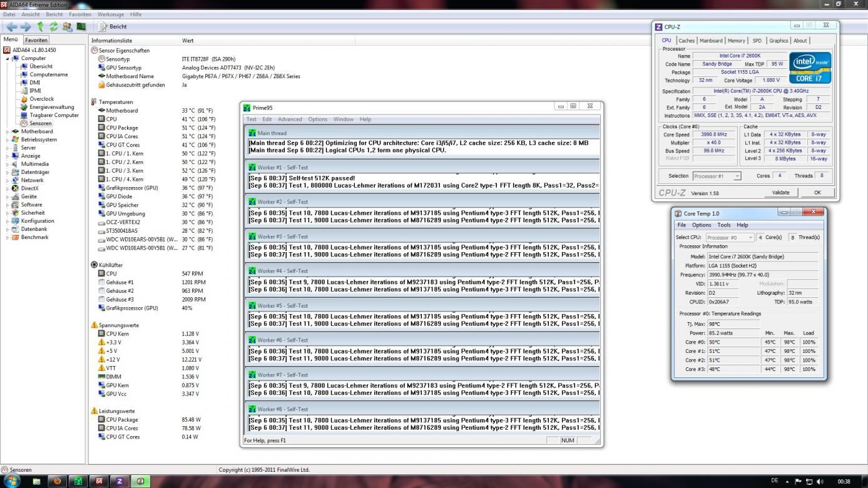Open the Select CPU dropdown in Core Temp
The width and height of the screenshot is (868, 488).
pyautogui.click(x=730, y=237)
